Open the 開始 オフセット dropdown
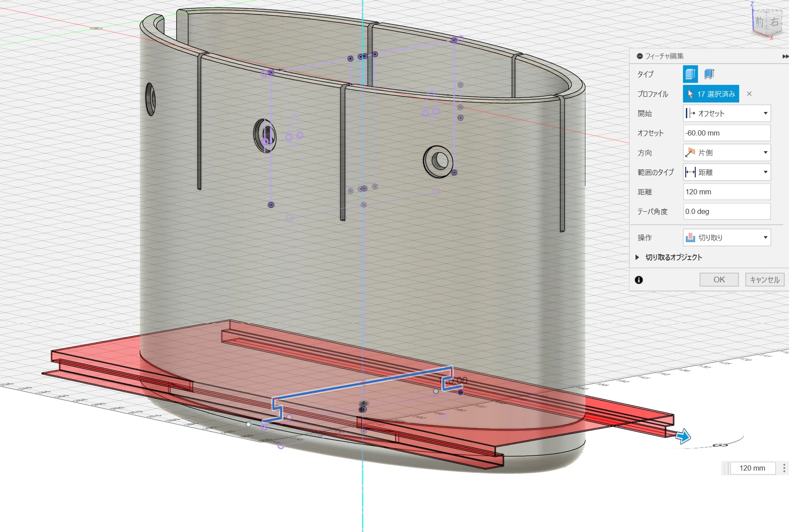 pyautogui.click(x=727, y=113)
